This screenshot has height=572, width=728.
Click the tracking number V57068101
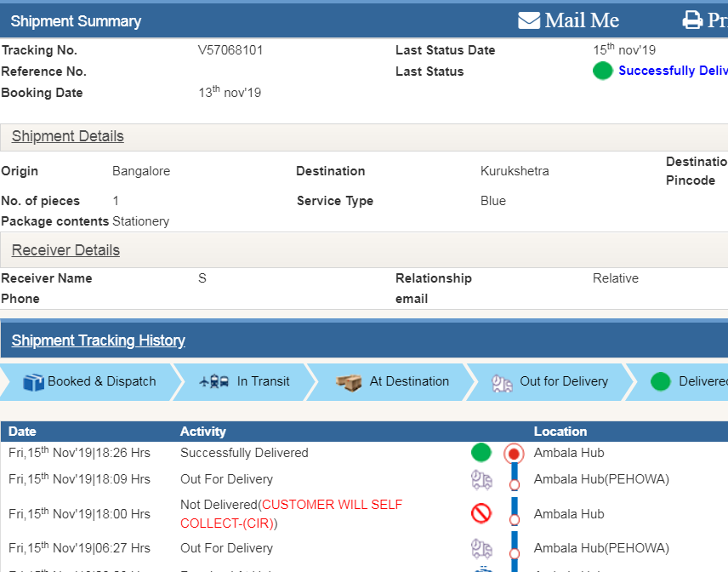click(x=230, y=50)
